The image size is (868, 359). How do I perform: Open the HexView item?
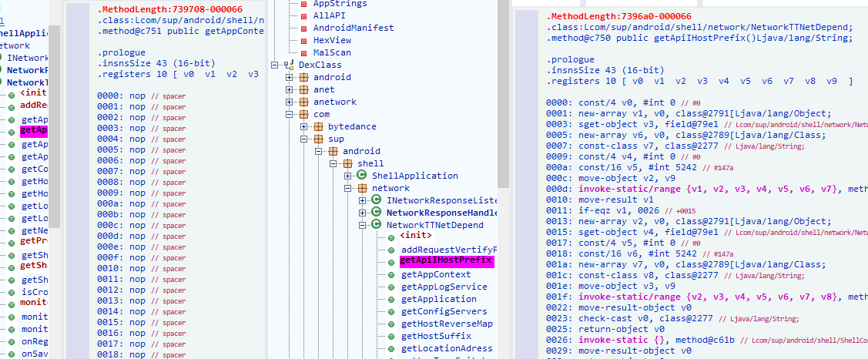(x=332, y=40)
